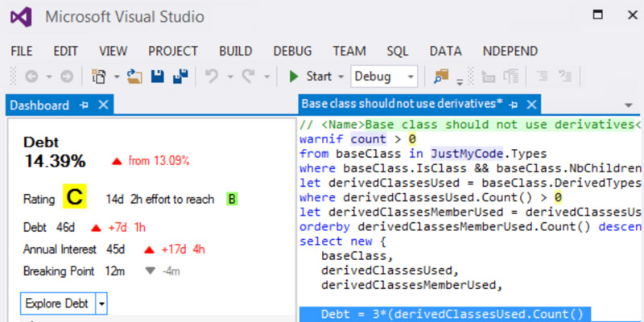Click the Visual Studio logo icon
The height and width of the screenshot is (322, 644).
click(x=22, y=17)
